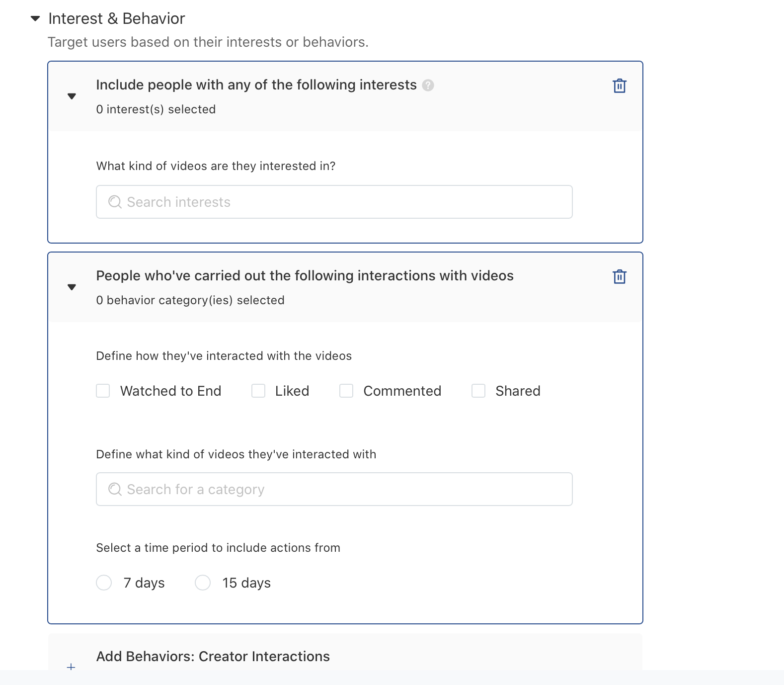Collapse the video interactions card arrow
The width and height of the screenshot is (784, 685).
[x=72, y=287]
